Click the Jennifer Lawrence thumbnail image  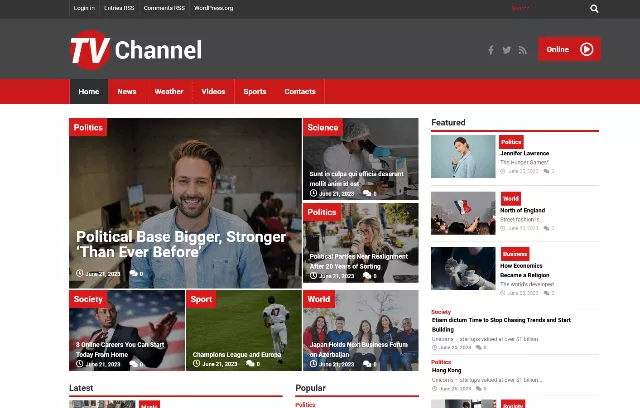[463, 156]
